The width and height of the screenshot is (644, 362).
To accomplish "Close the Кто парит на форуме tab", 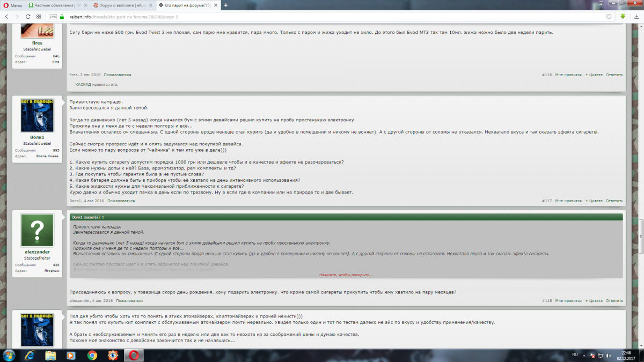I will click(x=216, y=5).
